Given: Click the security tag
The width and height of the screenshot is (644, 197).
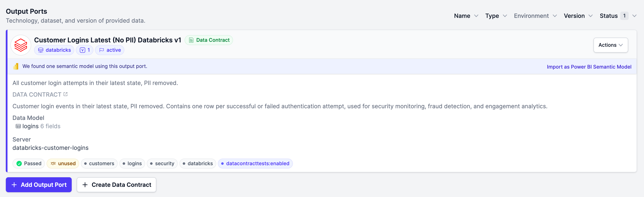Looking at the screenshot, I should click(162, 164).
